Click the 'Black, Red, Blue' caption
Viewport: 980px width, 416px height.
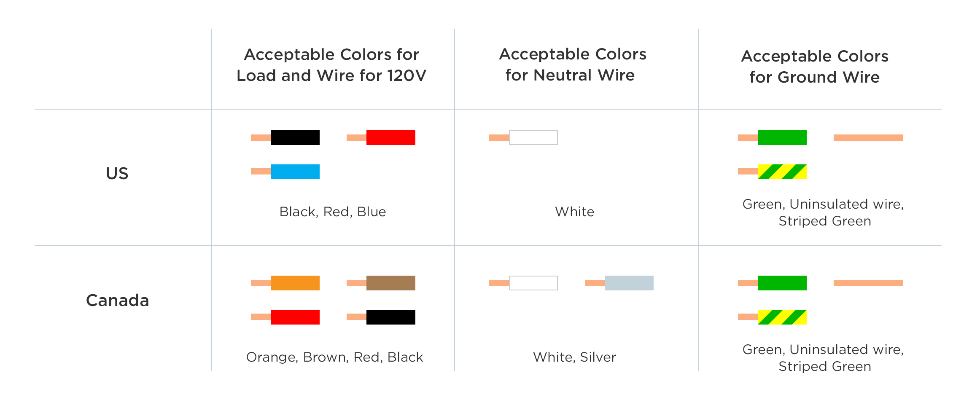pyautogui.click(x=333, y=212)
